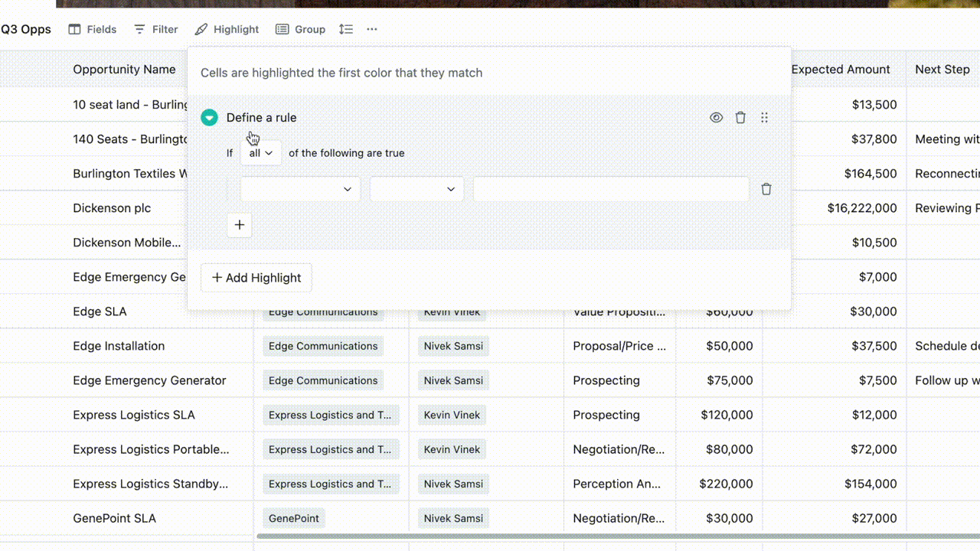Click the Expected Amount column header

point(841,69)
